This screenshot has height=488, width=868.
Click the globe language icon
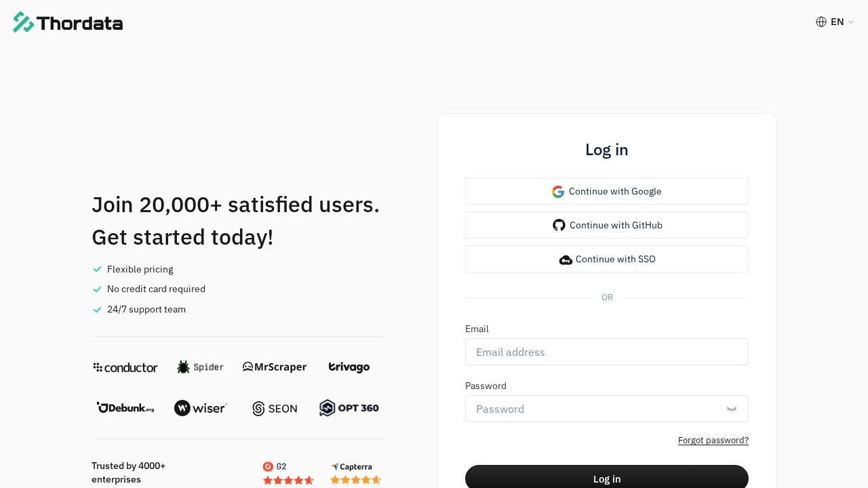[x=821, y=22]
